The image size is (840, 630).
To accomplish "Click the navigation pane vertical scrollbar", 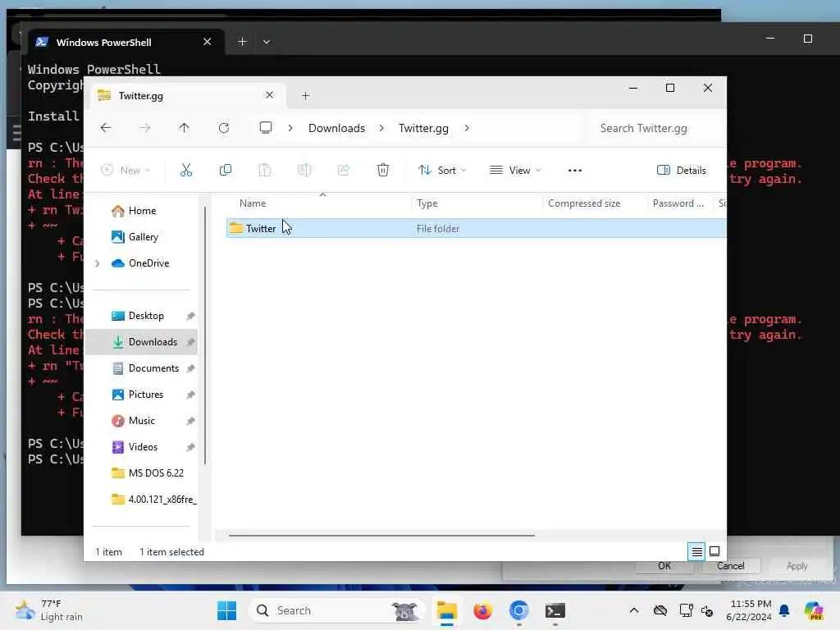I will pos(205,336).
